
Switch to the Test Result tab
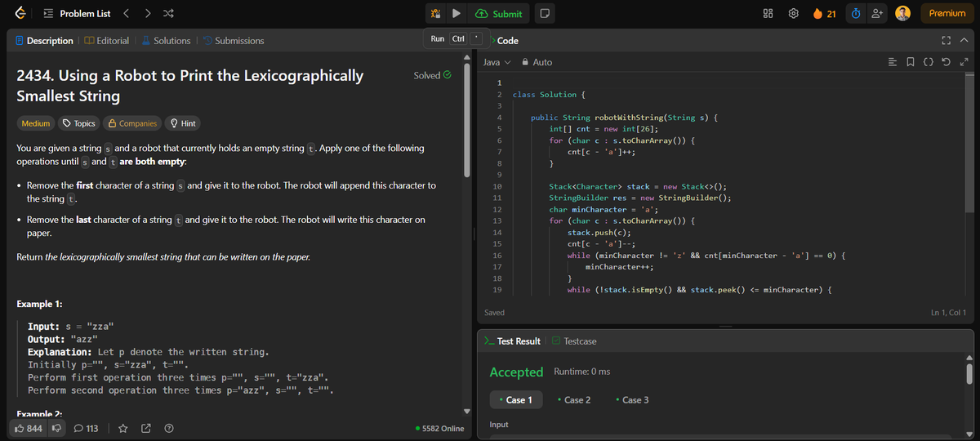point(512,341)
